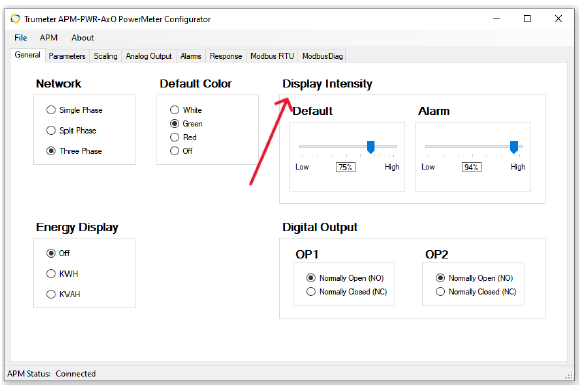The width and height of the screenshot is (580, 389).
Task: Open the File menu
Action: pos(21,38)
